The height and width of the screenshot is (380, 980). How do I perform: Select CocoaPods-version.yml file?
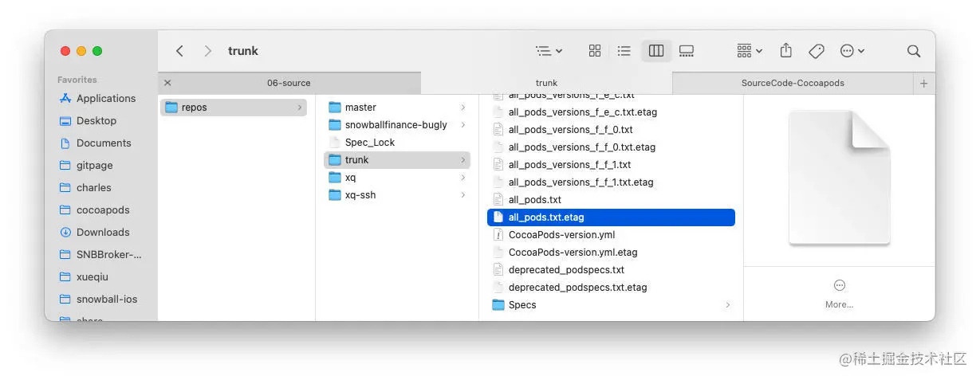[611, 235]
